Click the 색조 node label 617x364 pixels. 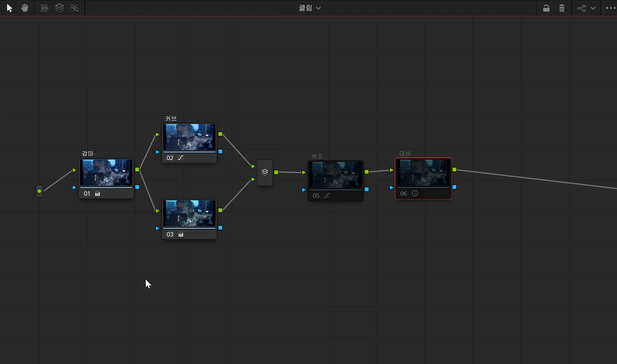pos(317,156)
